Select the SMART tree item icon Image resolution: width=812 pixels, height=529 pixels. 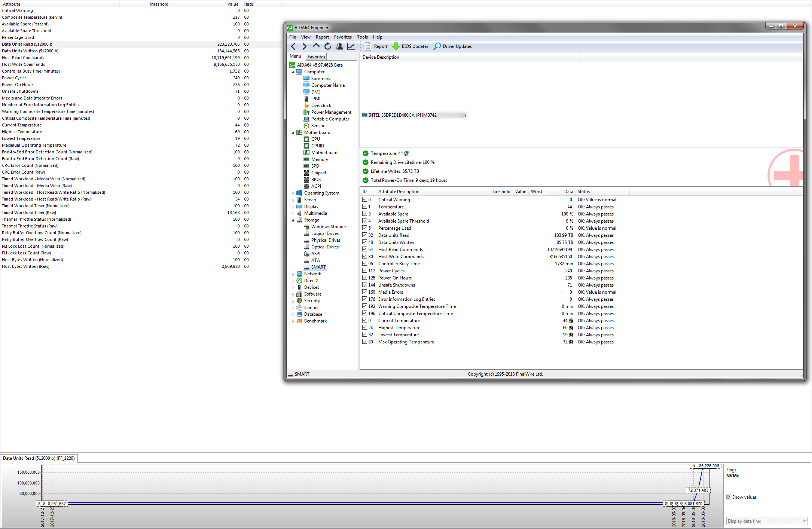tap(306, 267)
